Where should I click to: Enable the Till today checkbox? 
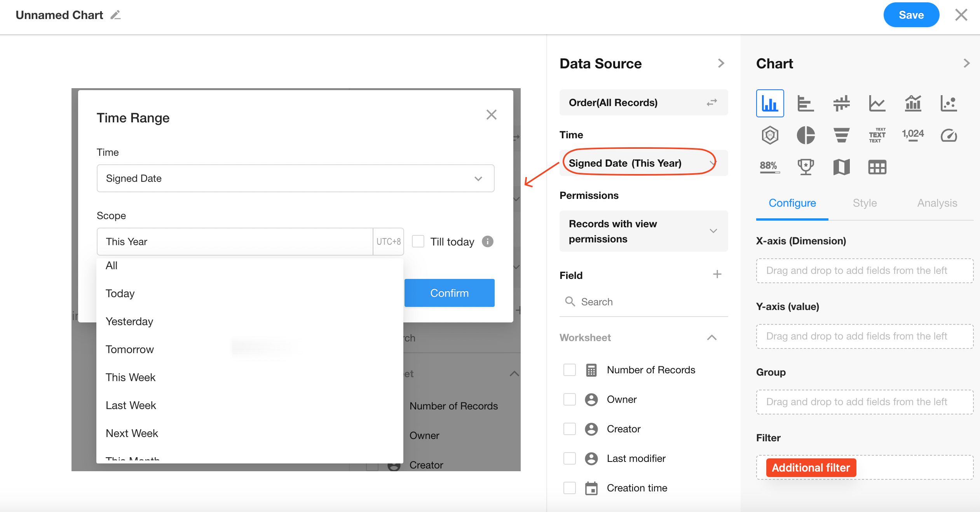point(418,241)
